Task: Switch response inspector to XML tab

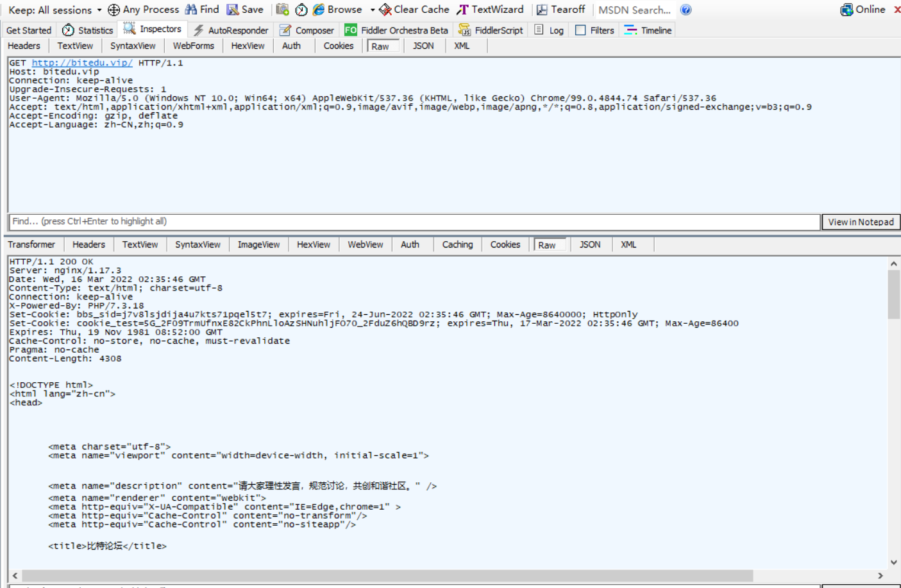Action: [628, 245]
